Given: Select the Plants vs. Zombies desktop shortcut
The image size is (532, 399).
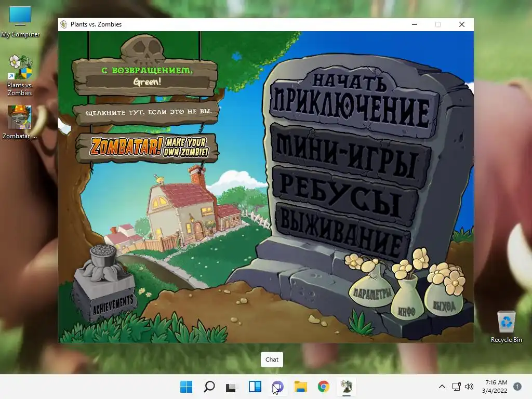Looking at the screenshot, I should [x=20, y=76].
